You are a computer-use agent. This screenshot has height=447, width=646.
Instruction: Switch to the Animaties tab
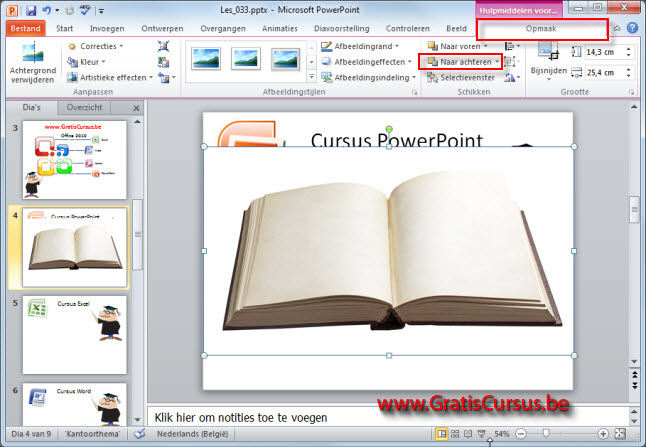tap(280, 28)
